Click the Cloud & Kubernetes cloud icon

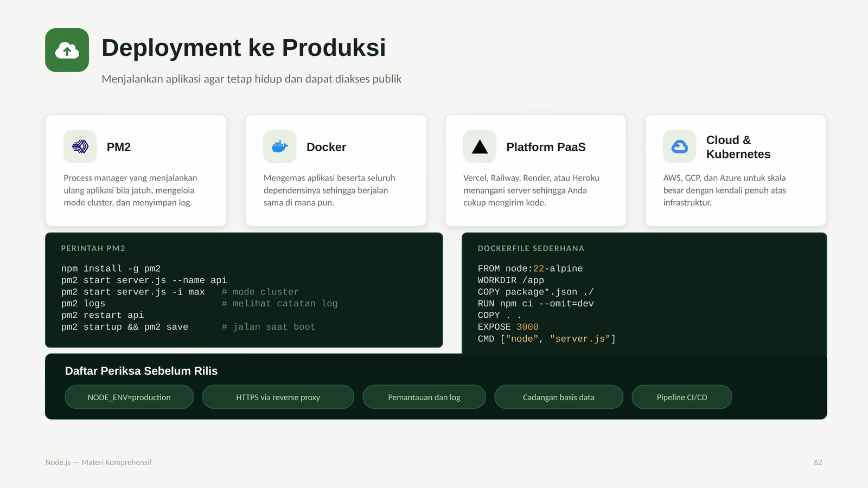[x=680, y=146]
